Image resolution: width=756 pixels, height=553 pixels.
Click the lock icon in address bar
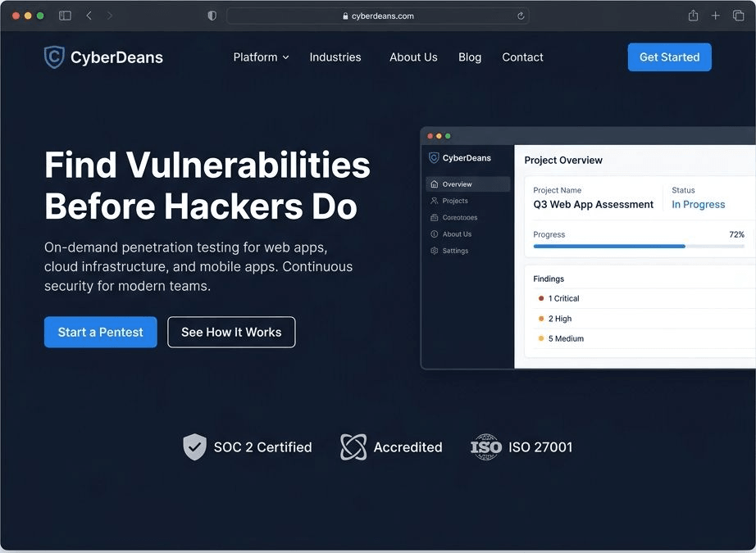coord(345,16)
